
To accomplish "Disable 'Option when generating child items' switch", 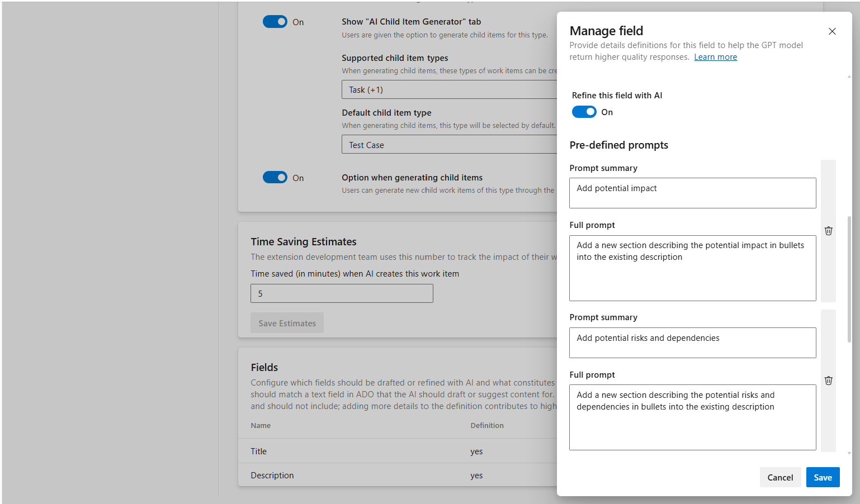I will pos(275,178).
